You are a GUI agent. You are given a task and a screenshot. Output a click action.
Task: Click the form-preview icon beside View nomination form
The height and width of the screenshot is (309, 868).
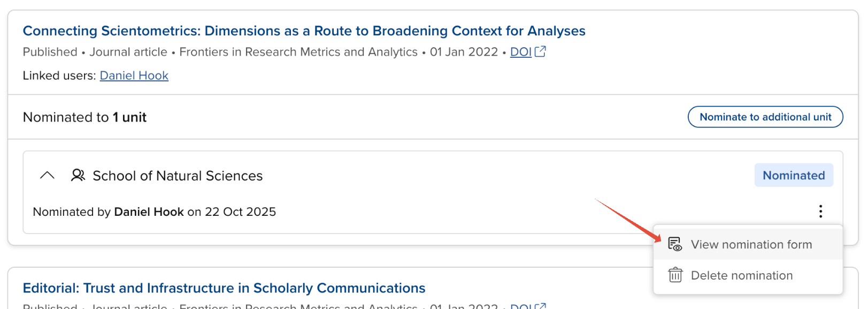pos(675,244)
